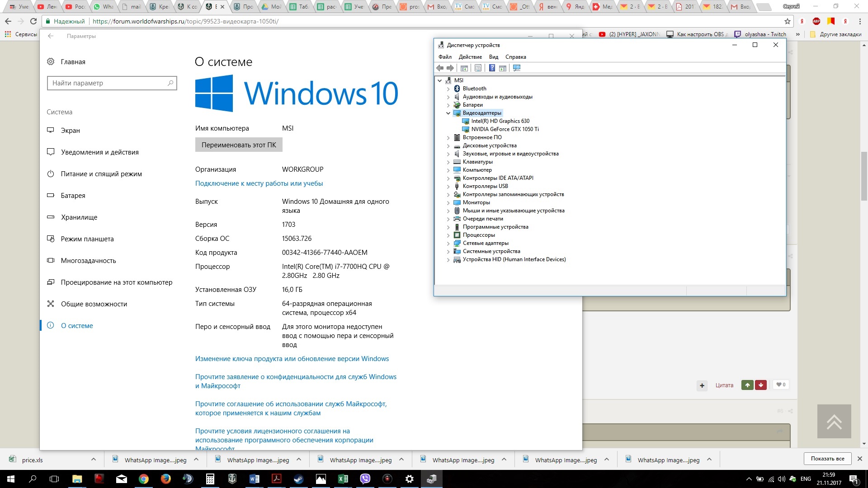Viewport: 868px width, 488px height.
Task: Open the Properties toolbar icon in Device Manager
Action: (x=478, y=68)
